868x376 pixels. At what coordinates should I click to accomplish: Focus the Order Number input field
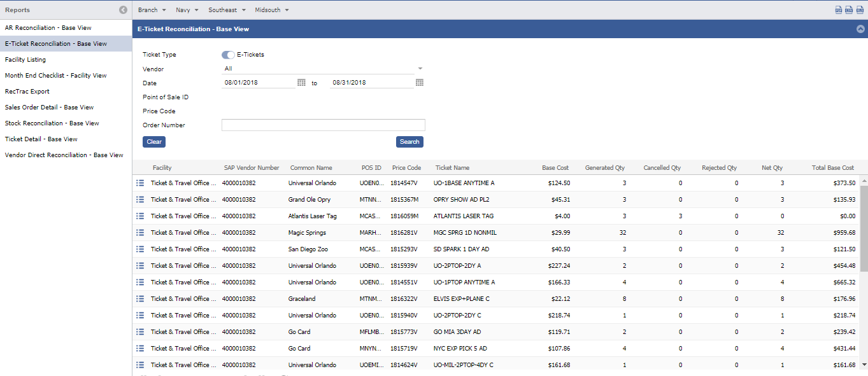323,125
